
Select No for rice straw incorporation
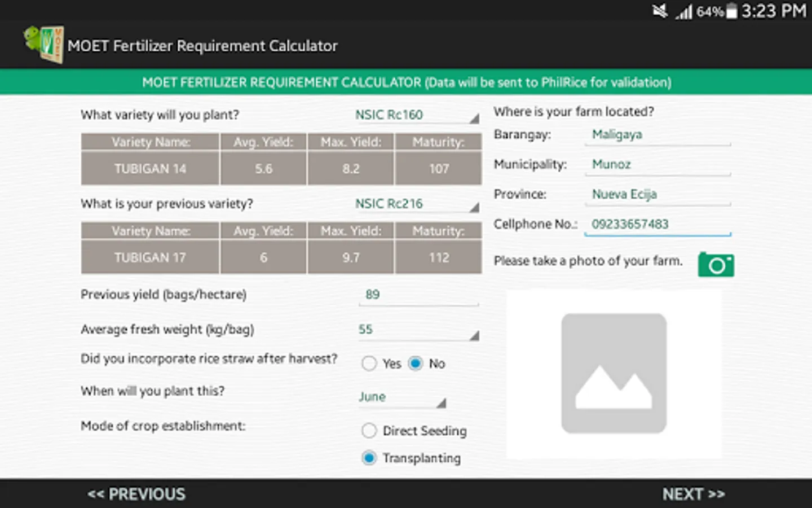(416, 364)
